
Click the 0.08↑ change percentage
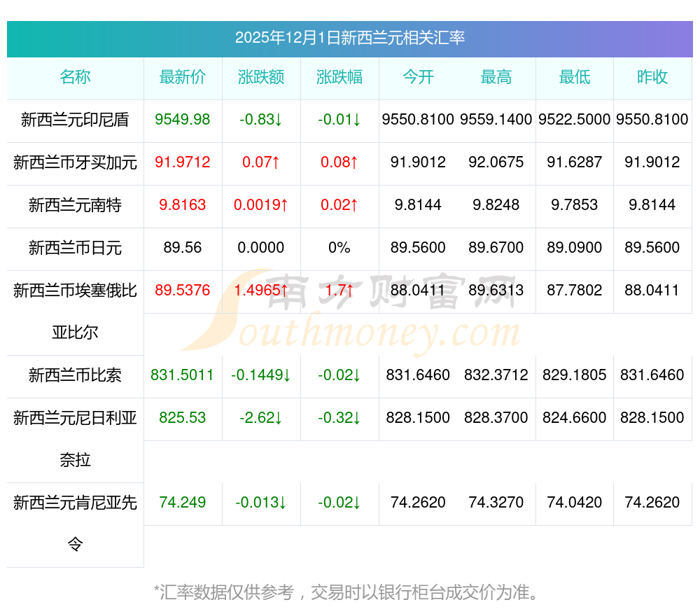click(339, 162)
